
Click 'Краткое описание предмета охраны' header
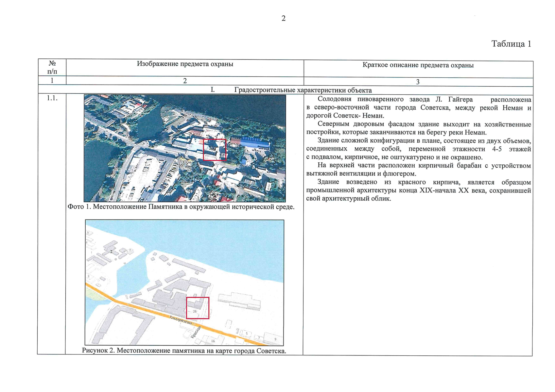(x=418, y=65)
